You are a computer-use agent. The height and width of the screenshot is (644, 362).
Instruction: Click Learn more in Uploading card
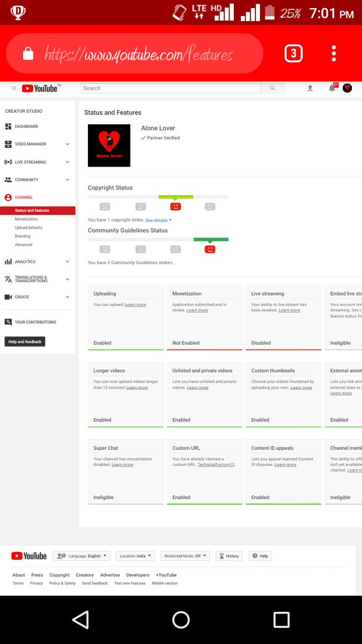[x=136, y=304]
